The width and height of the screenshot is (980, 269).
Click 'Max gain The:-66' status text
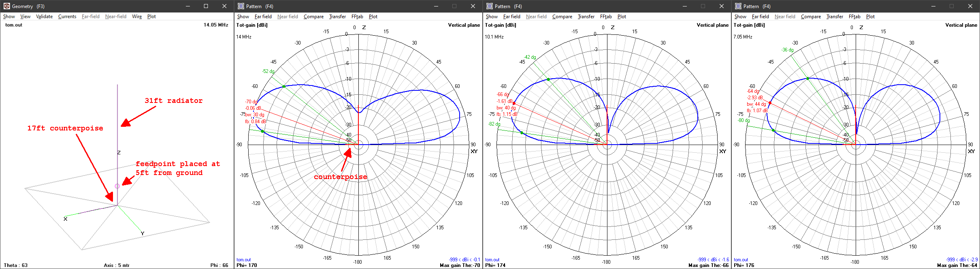(708, 265)
